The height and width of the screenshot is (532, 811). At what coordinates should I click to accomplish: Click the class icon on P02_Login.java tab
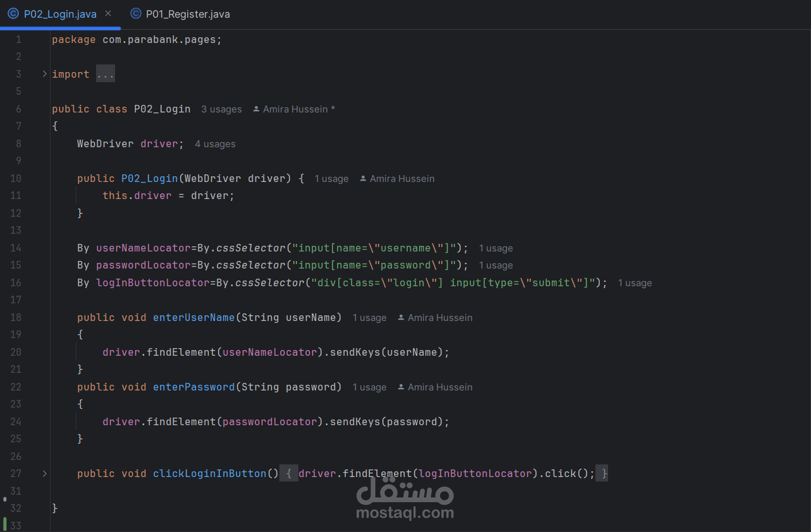13,14
